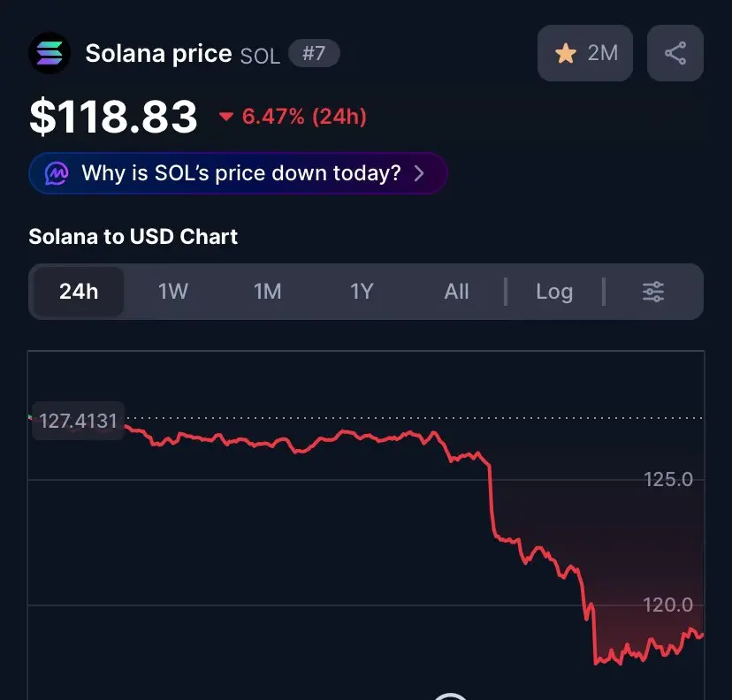
Task: Select the All time range tab
Action: [x=456, y=292]
